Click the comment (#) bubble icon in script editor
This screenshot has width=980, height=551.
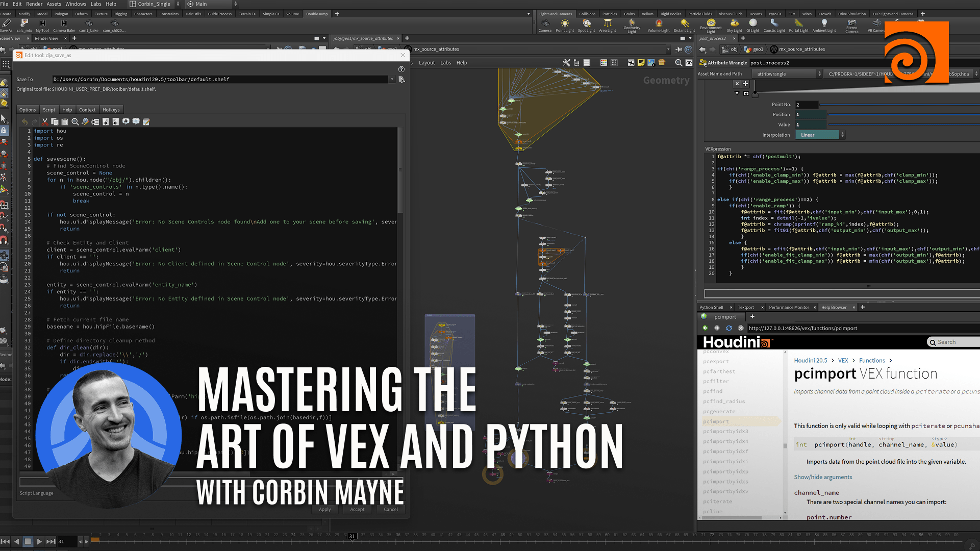(x=126, y=121)
